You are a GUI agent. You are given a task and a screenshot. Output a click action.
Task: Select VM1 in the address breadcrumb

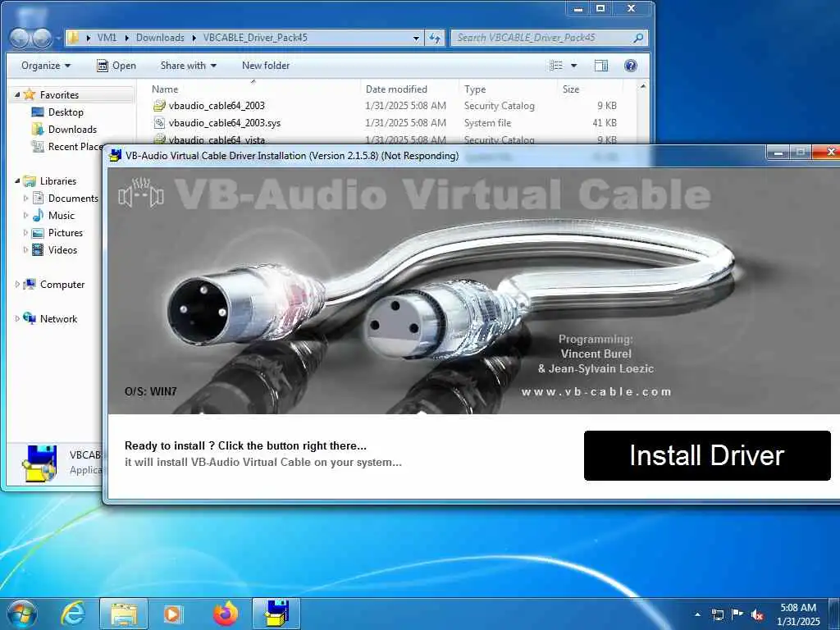click(107, 38)
